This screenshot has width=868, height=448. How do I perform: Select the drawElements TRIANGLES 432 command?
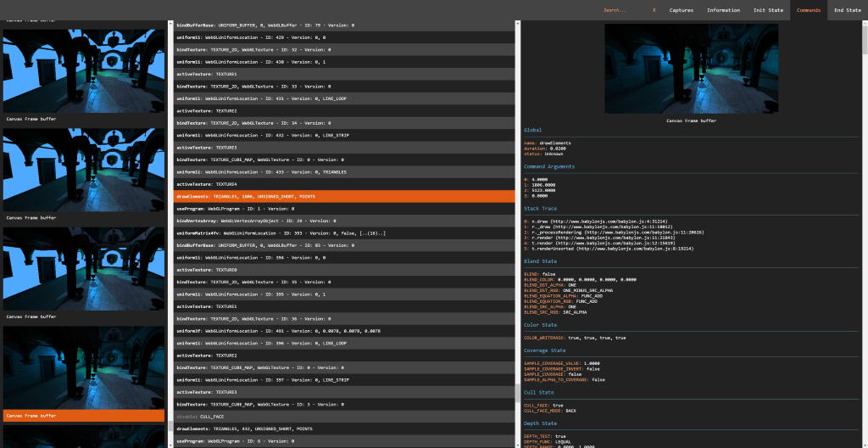pos(344,428)
